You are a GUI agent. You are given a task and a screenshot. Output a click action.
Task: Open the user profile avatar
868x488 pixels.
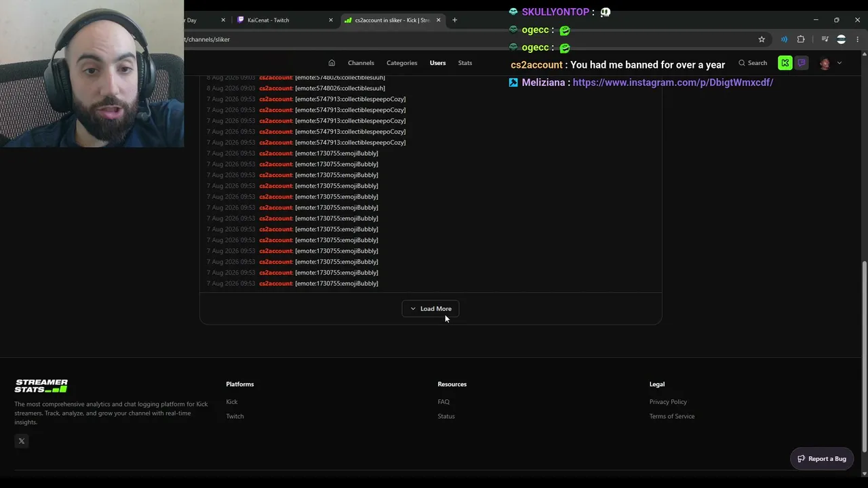pos(825,63)
